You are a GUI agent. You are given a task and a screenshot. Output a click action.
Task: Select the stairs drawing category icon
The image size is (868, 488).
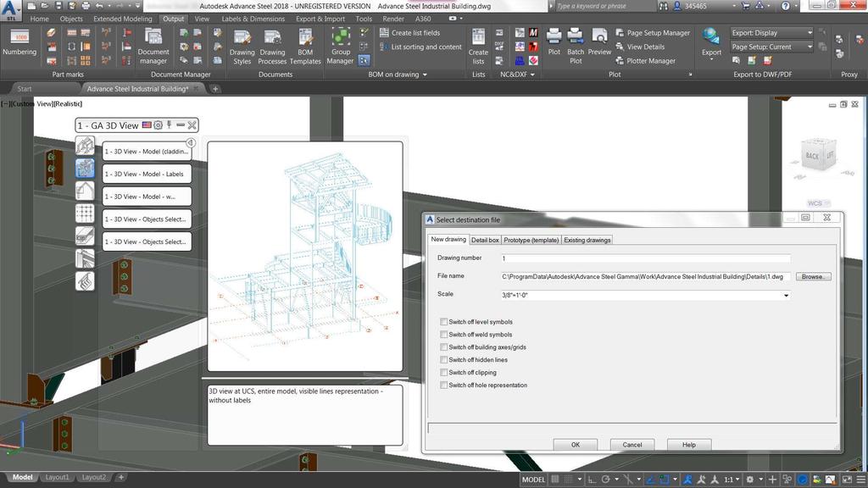[x=85, y=281]
